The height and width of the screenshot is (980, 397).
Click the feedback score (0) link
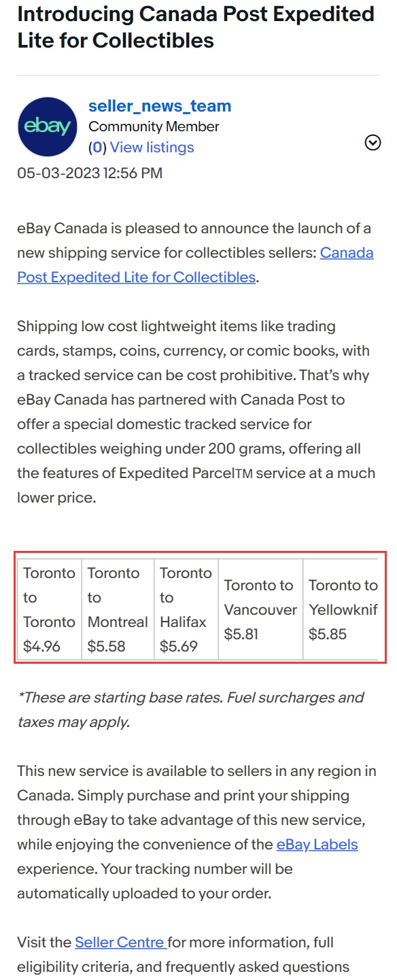click(98, 148)
